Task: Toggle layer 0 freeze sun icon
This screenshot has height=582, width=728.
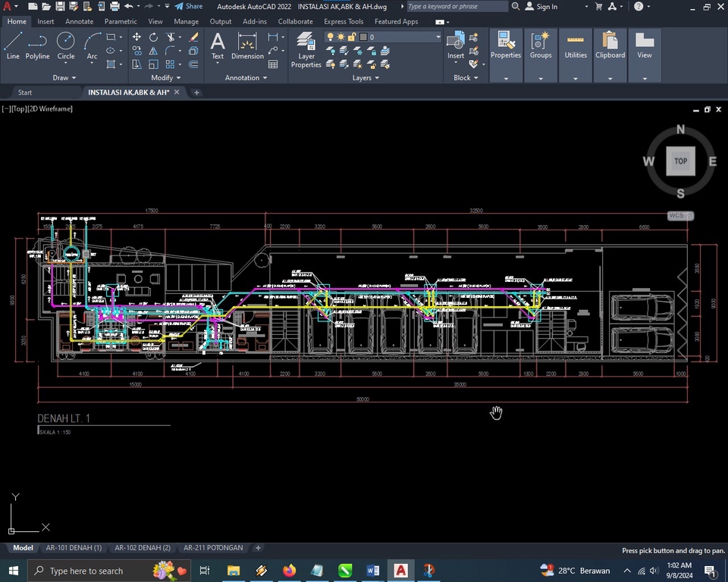Action: pyautogui.click(x=340, y=36)
